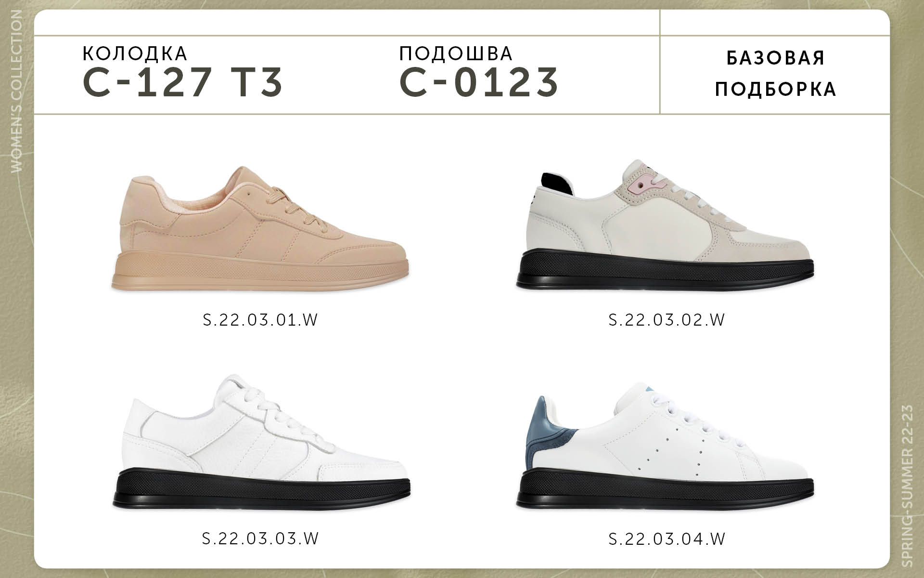Select the S.22.03.04.W article code
The image size is (924, 578).
667,538
